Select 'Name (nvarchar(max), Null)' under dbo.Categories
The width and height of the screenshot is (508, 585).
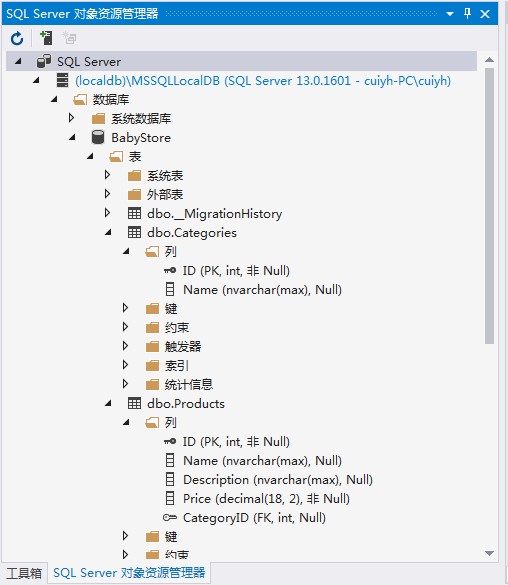[x=262, y=290]
